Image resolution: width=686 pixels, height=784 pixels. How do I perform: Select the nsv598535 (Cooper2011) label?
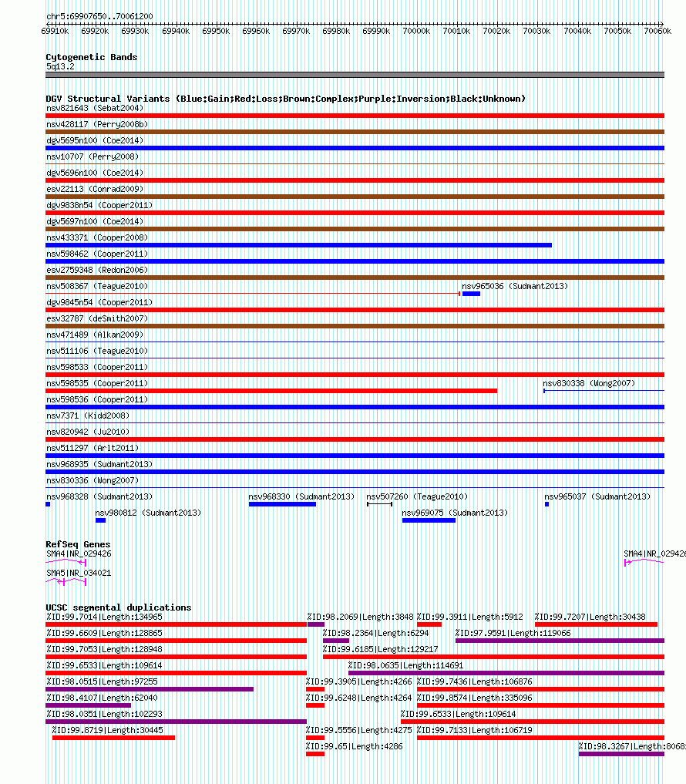(x=97, y=383)
